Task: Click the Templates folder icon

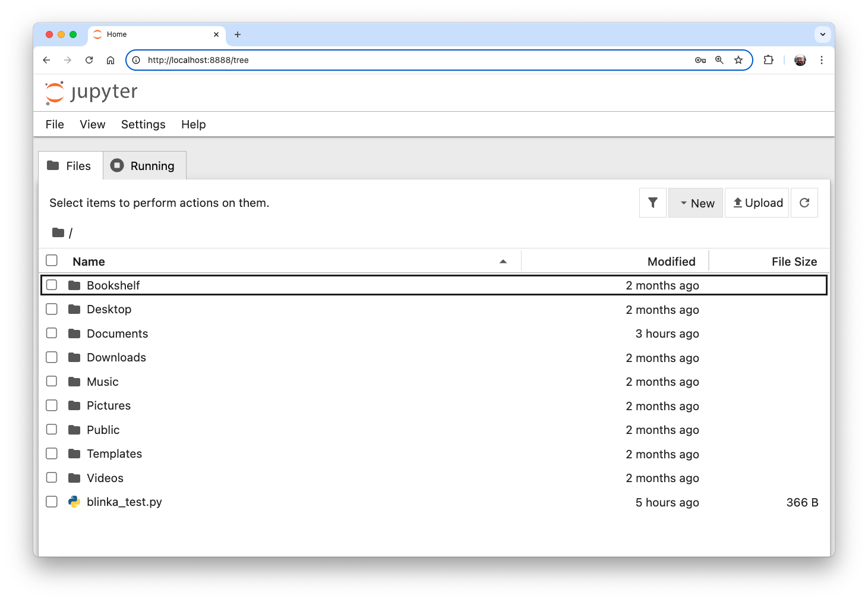Action: 74,454
